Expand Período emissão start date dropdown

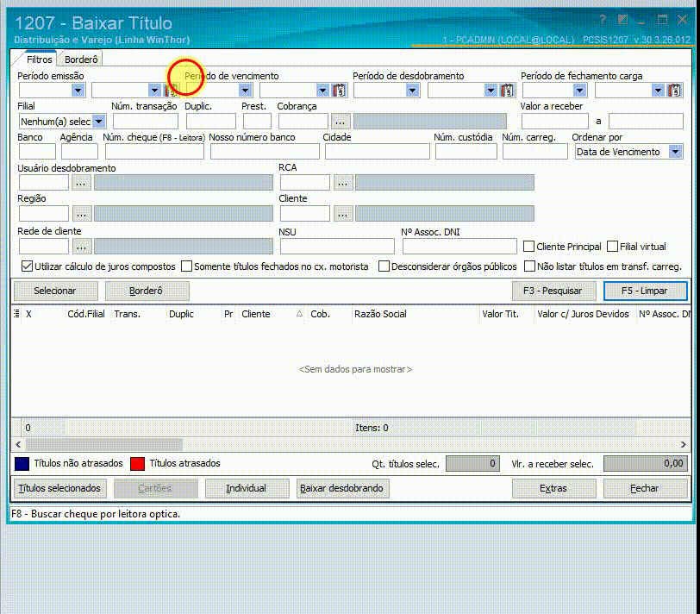pyautogui.click(x=78, y=91)
